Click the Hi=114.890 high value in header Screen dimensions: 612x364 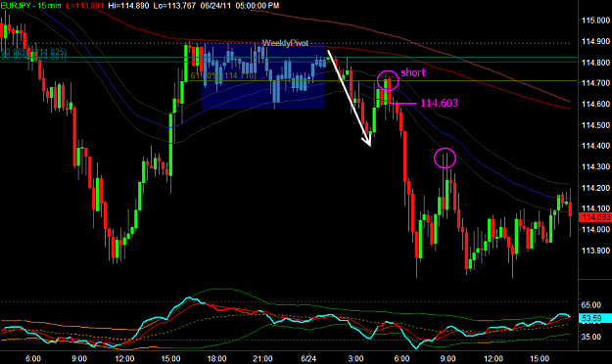tap(129, 6)
